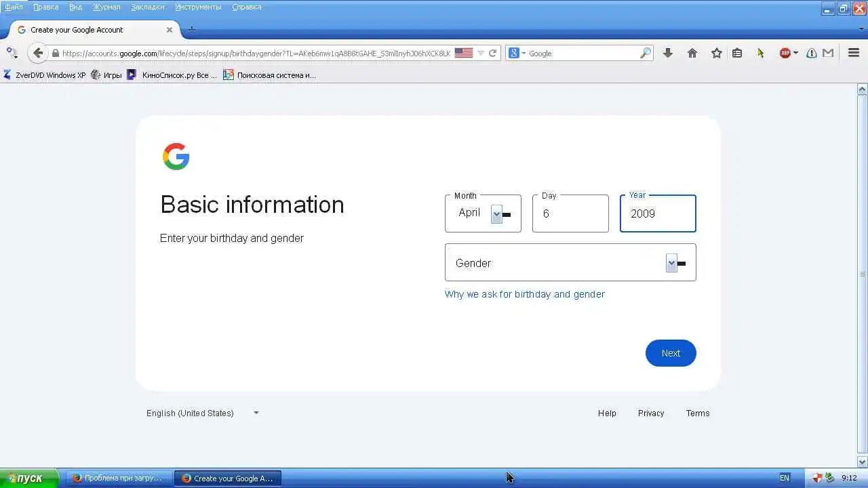Open the Справка menu

[247, 7]
